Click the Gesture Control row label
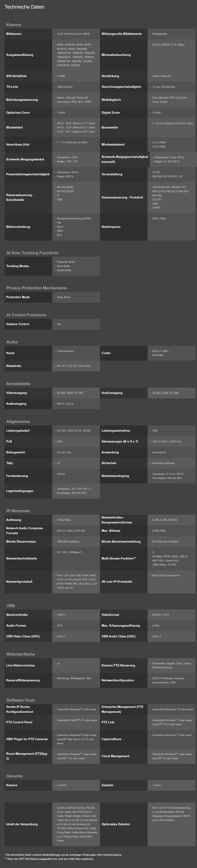Viewport: 197px width, 868px height. tap(17, 324)
